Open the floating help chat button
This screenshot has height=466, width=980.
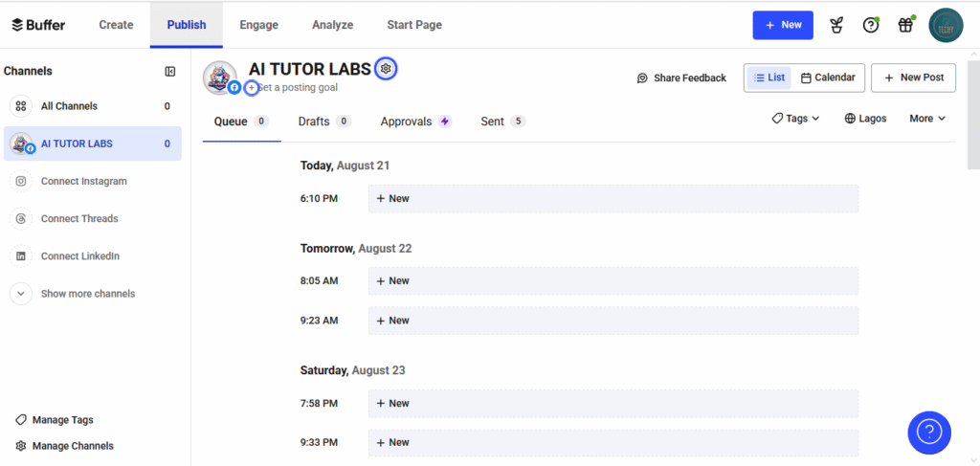point(929,433)
